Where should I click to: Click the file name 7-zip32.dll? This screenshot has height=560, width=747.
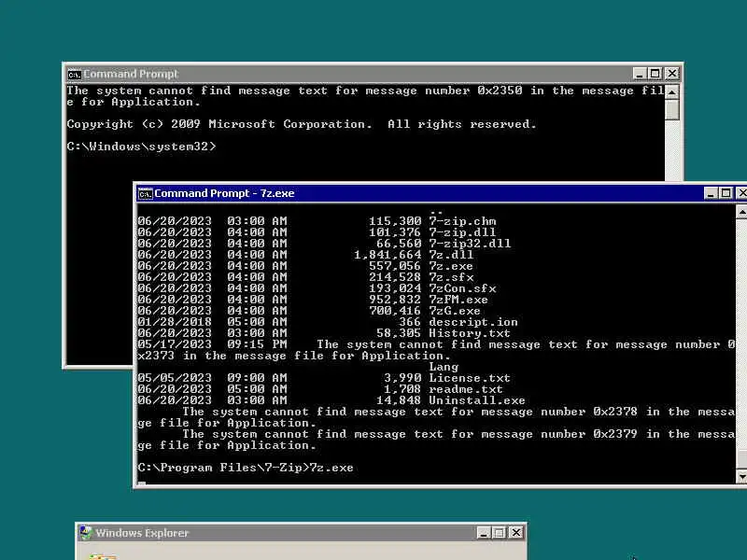(x=470, y=244)
